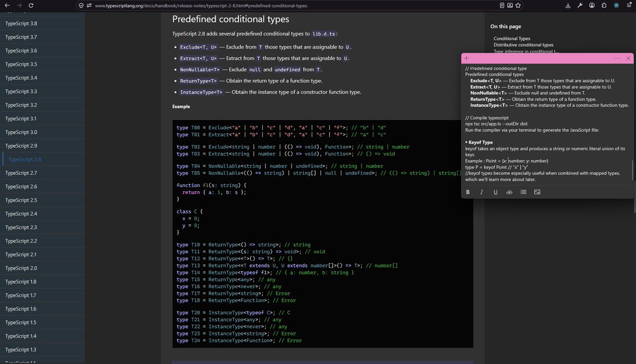Open React developer tools extension icon
Screen dimensions: 636x364
click(x=616, y=5)
